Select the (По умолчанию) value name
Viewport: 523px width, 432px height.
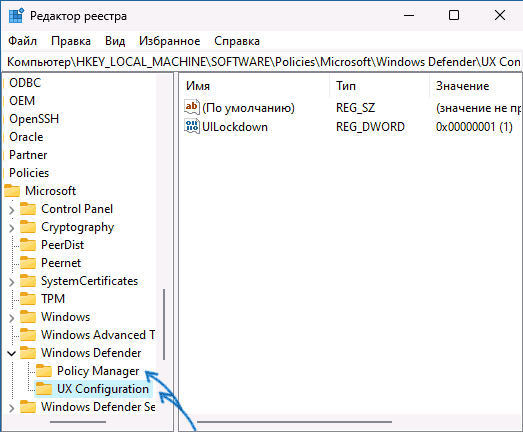[x=248, y=108]
